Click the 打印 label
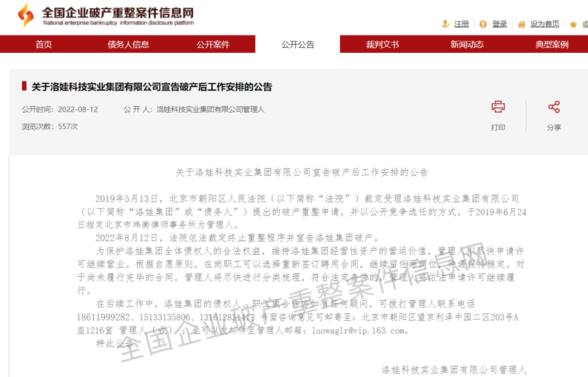Image resolution: width=588 pixels, height=377 pixels. (x=498, y=127)
